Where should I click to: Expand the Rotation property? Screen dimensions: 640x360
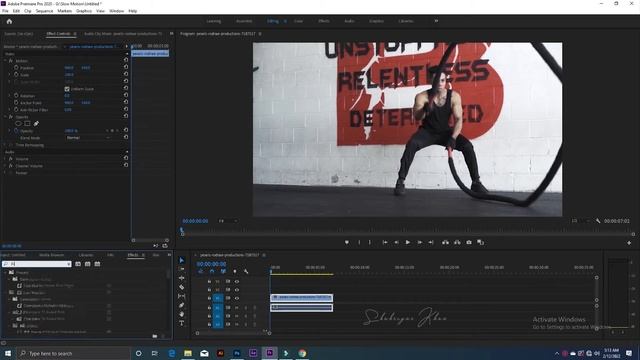click(10, 96)
